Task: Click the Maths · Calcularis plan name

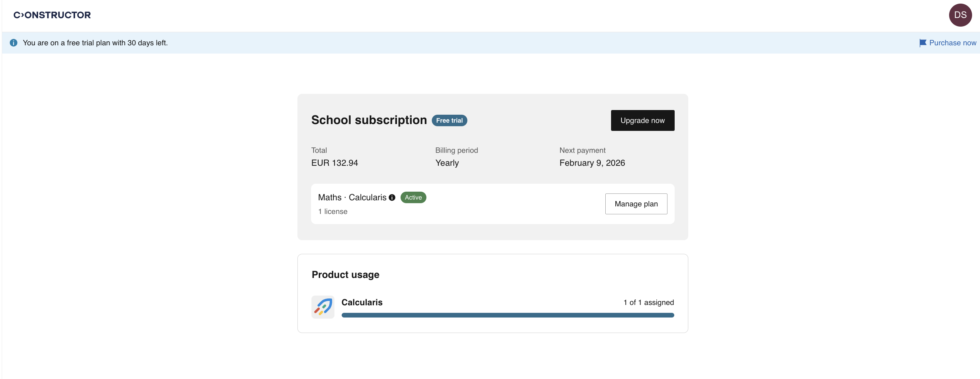Action: tap(352, 197)
